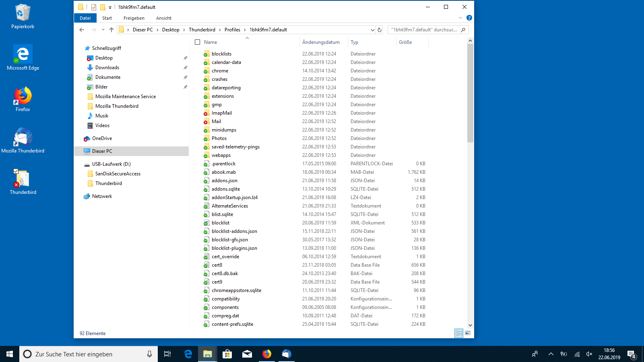644x362 pixels.
Task: Open the Datei menu tab
Action: coord(85,18)
